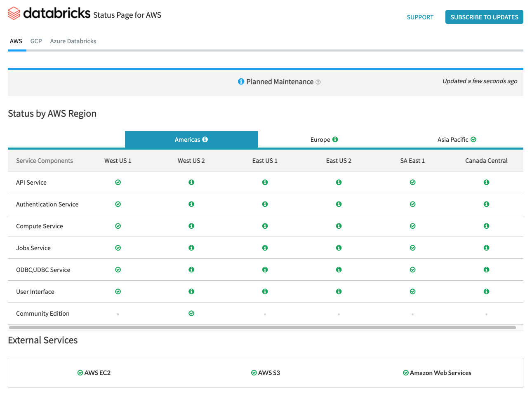
Task: Click the horizontal scrollbar below the status table
Action: [262, 328]
